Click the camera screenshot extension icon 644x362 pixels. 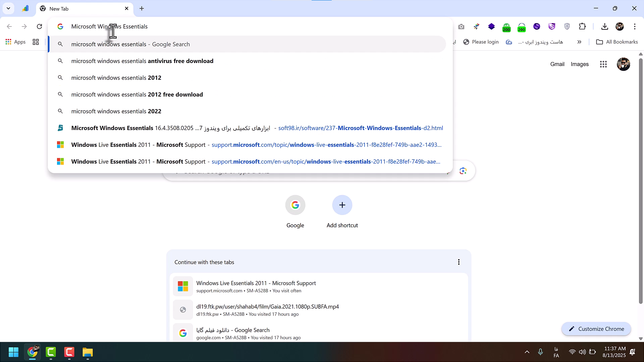(461, 26)
